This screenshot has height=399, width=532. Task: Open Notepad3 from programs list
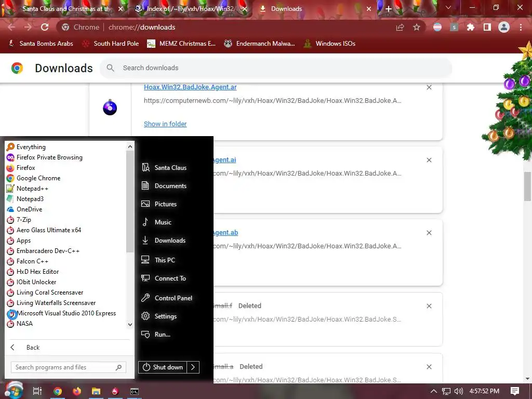[x=66, y=199]
